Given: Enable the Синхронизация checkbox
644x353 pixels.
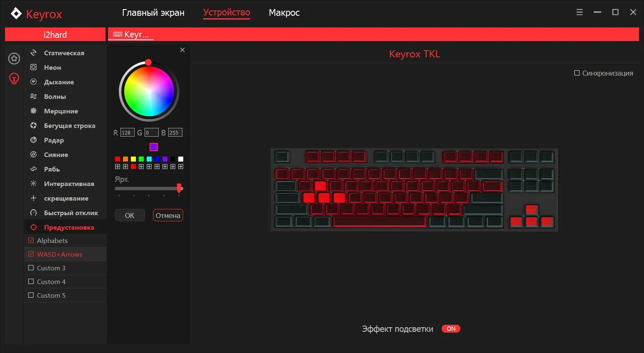Looking at the screenshot, I should tap(577, 73).
